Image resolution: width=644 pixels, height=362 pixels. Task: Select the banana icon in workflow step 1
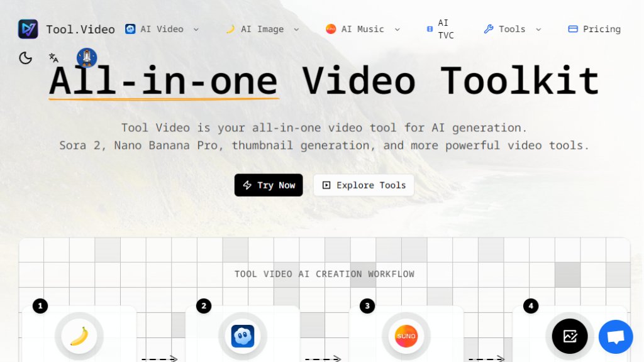tap(79, 336)
